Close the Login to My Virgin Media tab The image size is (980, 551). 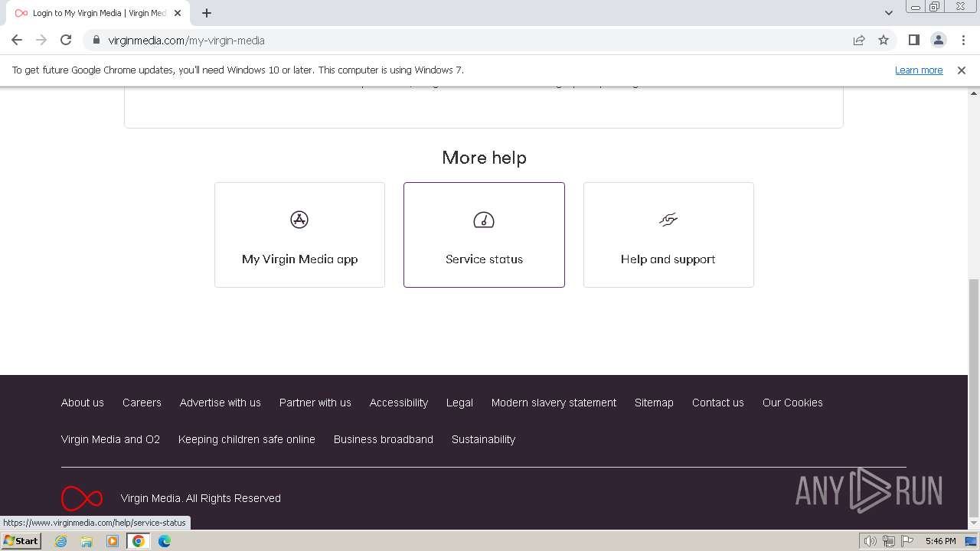[178, 13]
